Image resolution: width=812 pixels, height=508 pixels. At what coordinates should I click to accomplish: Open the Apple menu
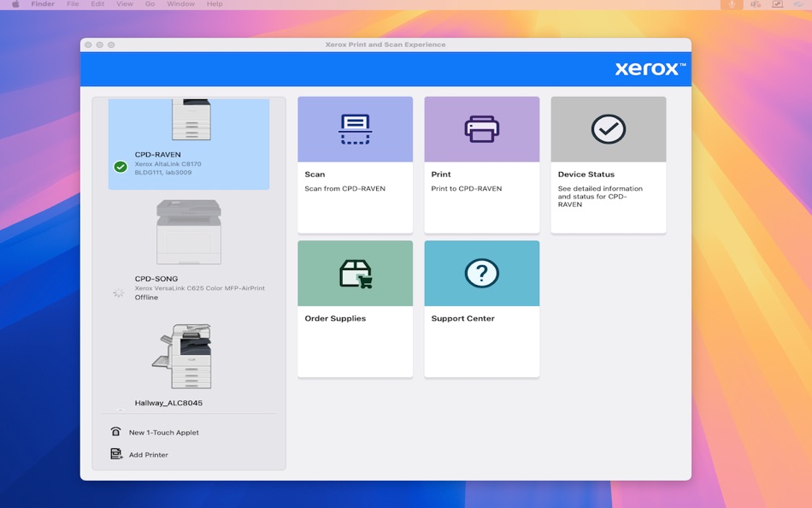(x=15, y=4)
